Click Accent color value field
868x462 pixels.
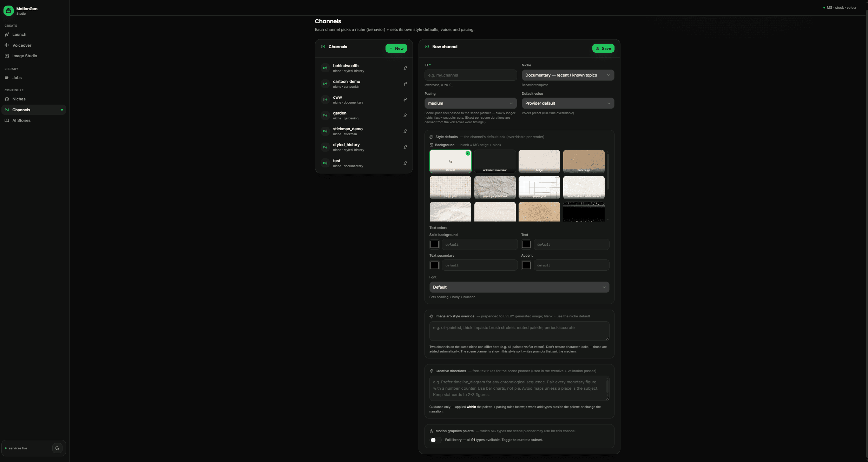point(571,265)
